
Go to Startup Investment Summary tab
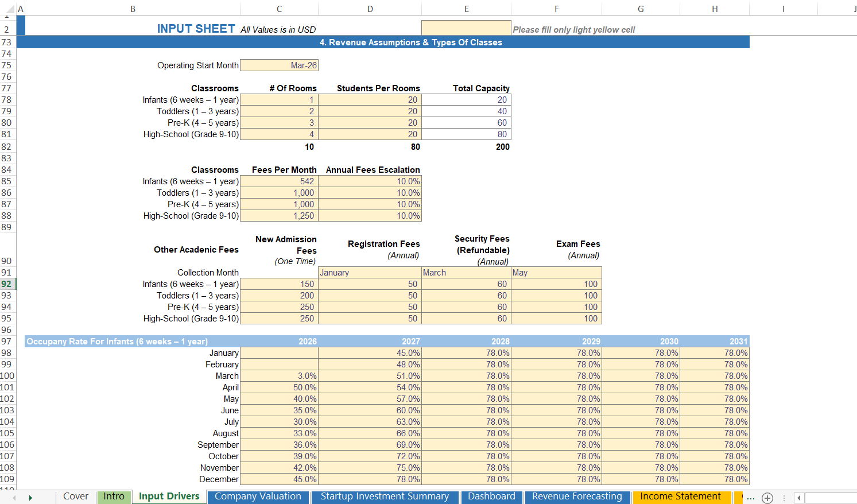pos(385,497)
